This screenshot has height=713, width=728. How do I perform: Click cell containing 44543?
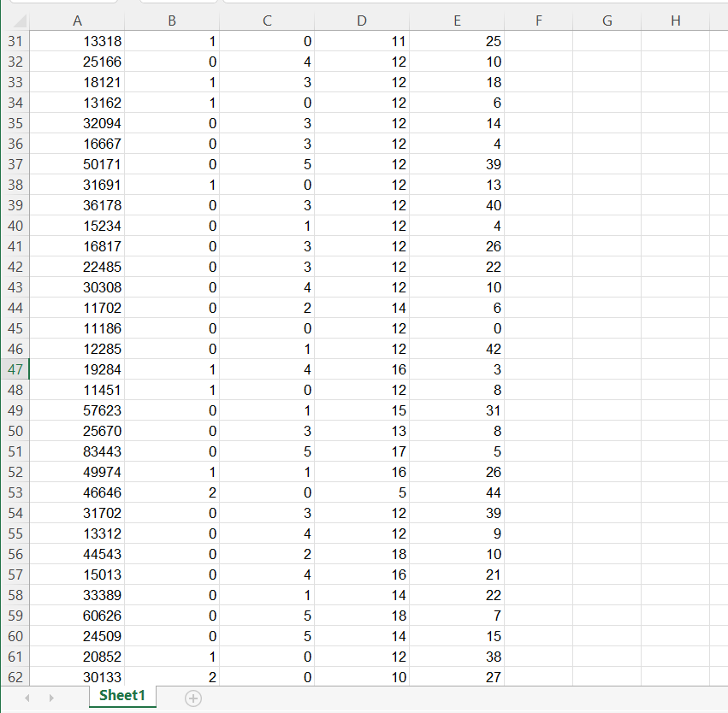coord(77,554)
